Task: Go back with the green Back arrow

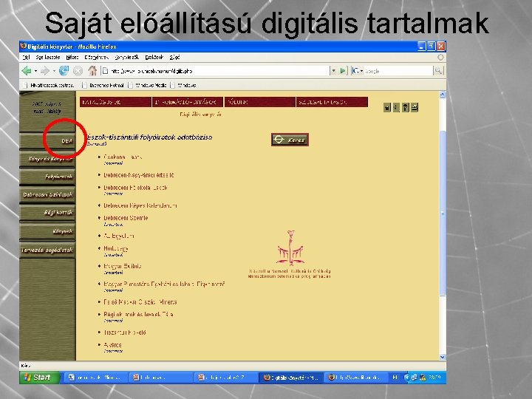Action: (x=27, y=71)
